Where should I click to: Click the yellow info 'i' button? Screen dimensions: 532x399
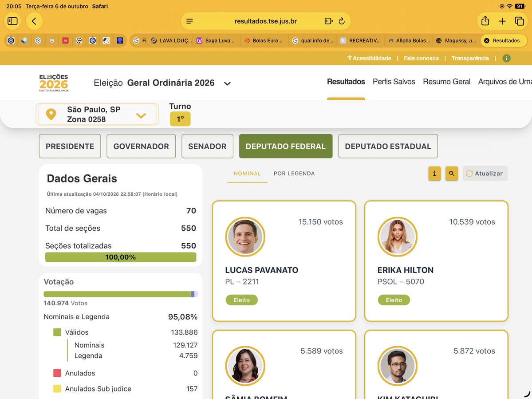[x=435, y=174]
